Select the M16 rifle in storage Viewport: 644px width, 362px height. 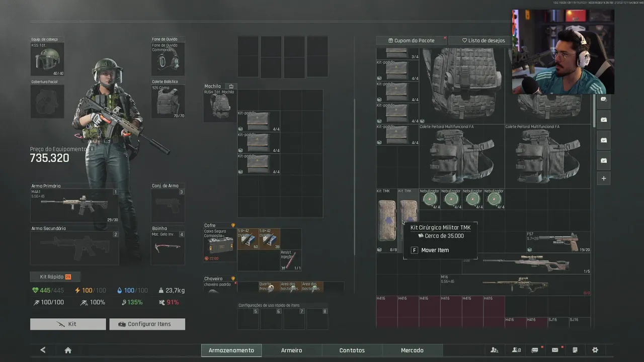(x=515, y=285)
